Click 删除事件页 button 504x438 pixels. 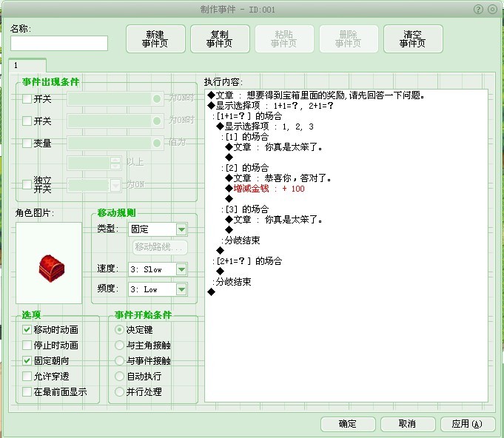coord(349,39)
